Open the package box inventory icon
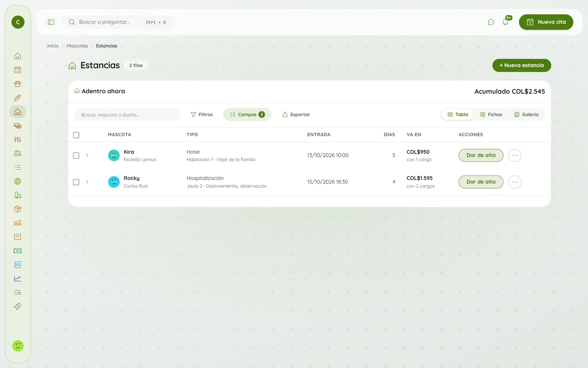The height and width of the screenshot is (368, 588). pyautogui.click(x=18, y=209)
